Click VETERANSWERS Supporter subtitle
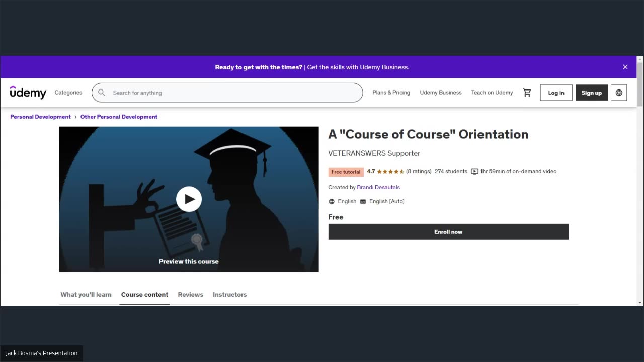Viewport: 644px width, 362px height. (x=374, y=153)
